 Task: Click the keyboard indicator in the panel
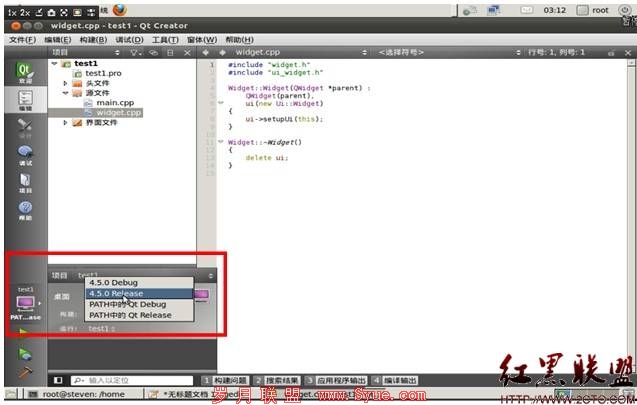527,10
